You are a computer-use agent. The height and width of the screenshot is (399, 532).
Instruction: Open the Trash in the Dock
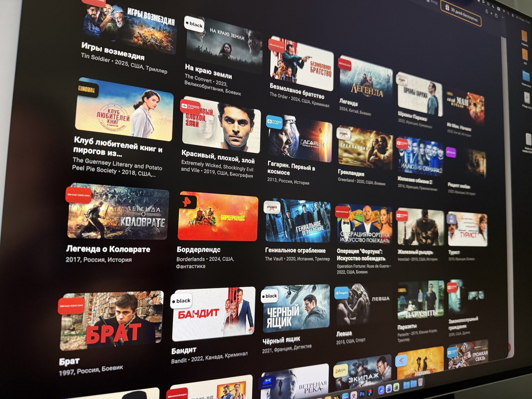(420, 383)
